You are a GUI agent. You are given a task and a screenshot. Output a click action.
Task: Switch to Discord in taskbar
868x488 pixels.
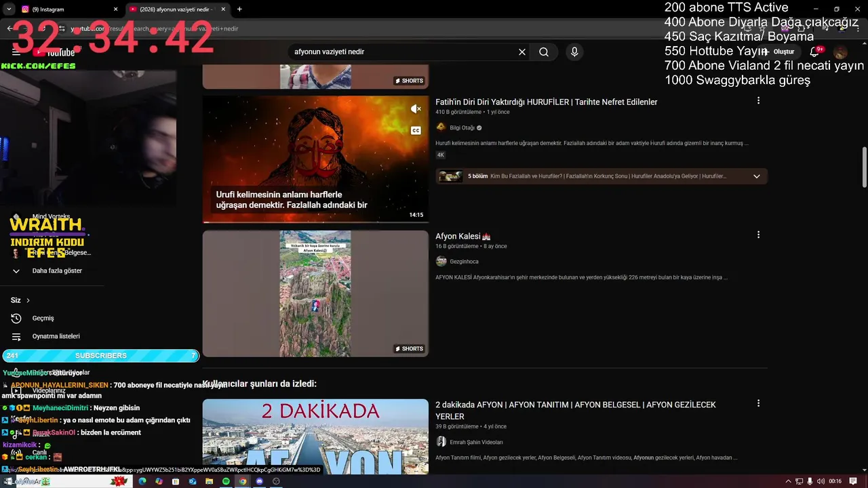coord(259,481)
